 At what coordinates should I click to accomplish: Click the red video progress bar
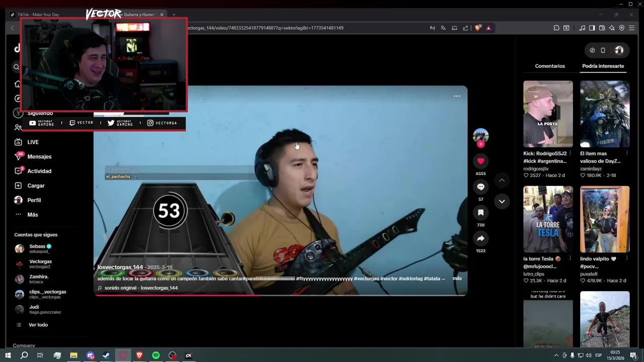coord(280,295)
